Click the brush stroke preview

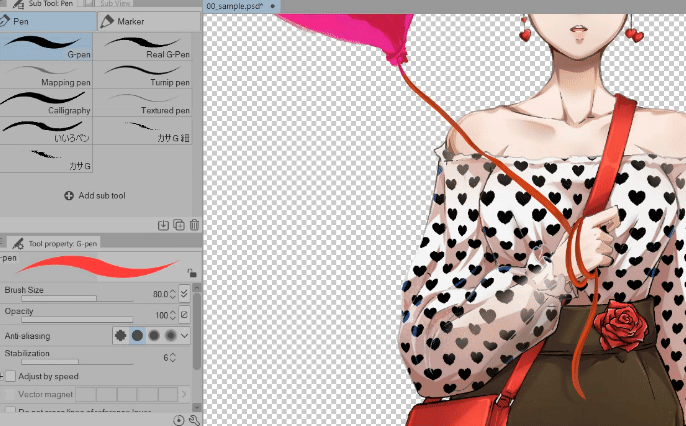(97, 267)
